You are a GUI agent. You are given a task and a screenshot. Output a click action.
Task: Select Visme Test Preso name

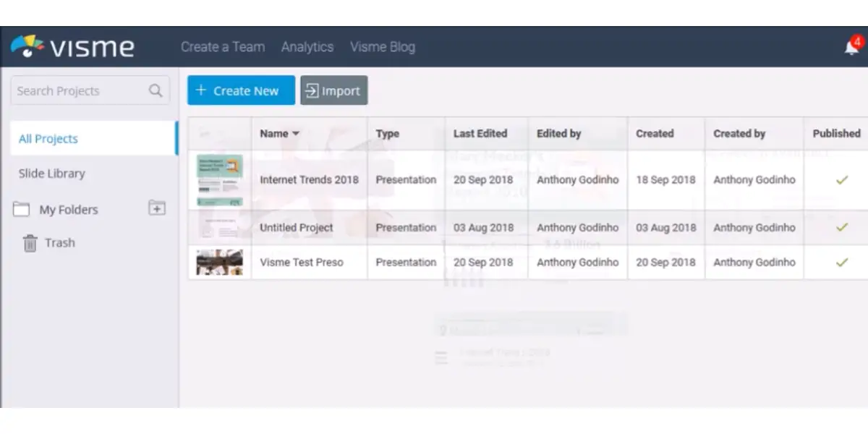click(x=302, y=262)
